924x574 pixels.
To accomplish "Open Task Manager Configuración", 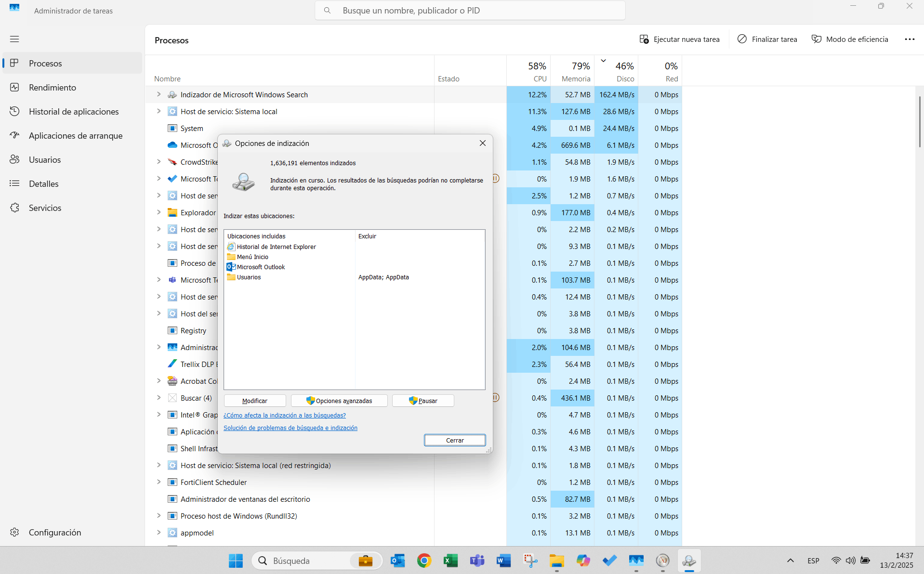I will [x=54, y=532].
